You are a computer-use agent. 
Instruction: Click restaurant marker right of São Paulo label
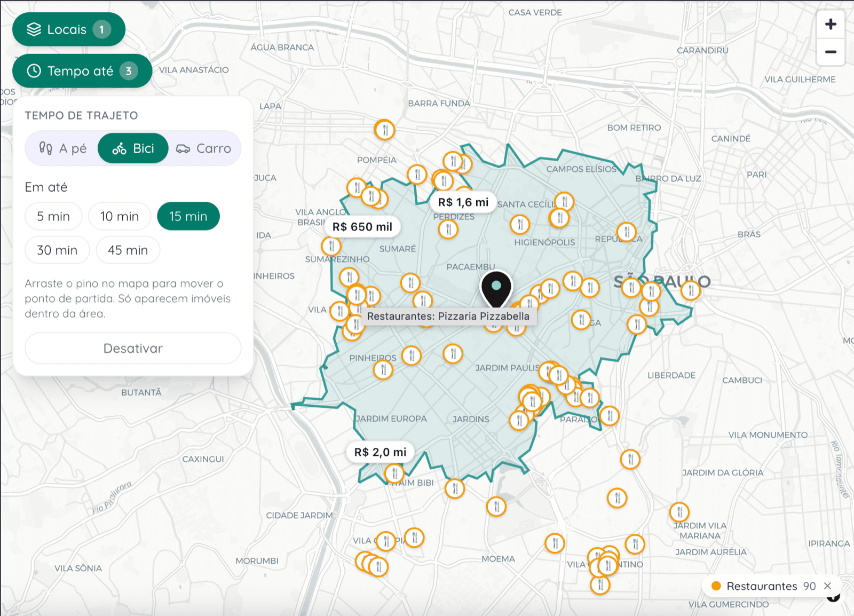tap(691, 291)
